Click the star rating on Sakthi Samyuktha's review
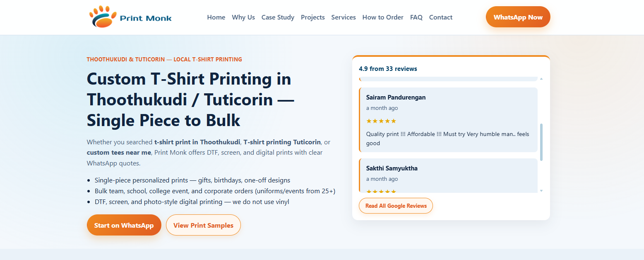The height and width of the screenshot is (260, 644). (x=381, y=191)
